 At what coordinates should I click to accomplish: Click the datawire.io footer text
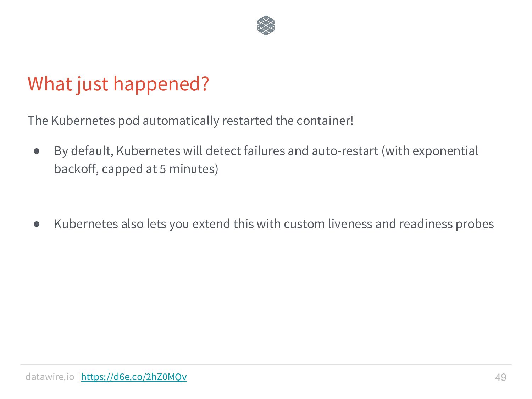click(x=50, y=377)
